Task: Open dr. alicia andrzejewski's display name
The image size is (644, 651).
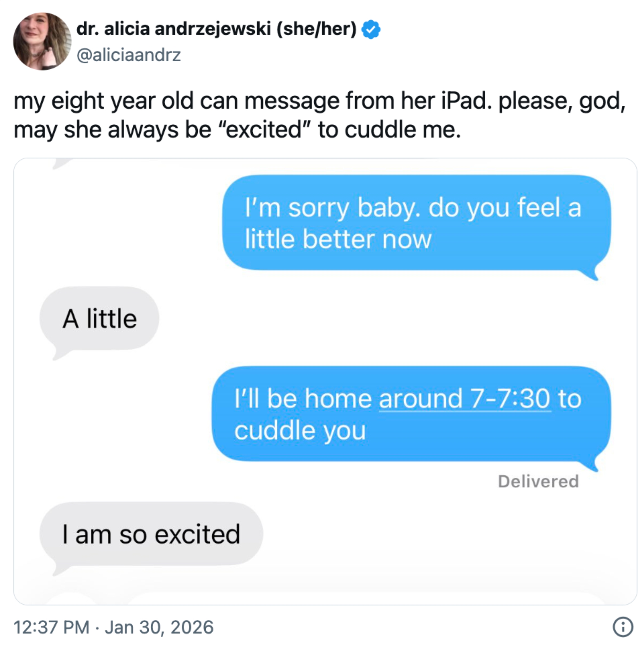Action: [174, 28]
